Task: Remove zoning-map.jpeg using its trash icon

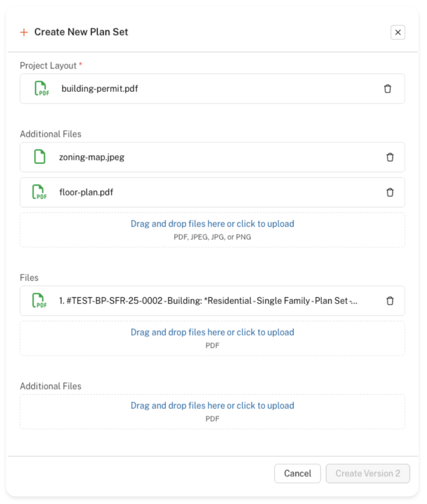Action: click(x=390, y=157)
